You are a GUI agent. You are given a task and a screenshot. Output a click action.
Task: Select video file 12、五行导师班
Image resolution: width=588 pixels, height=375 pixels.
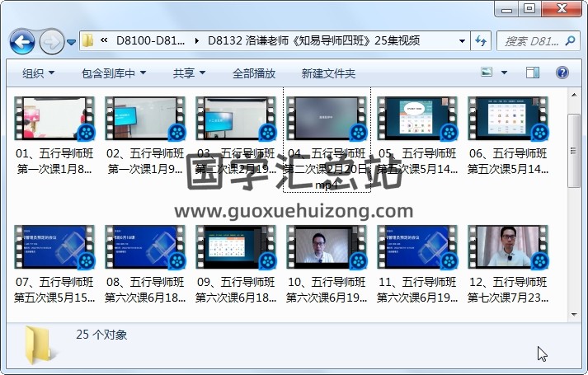point(508,247)
